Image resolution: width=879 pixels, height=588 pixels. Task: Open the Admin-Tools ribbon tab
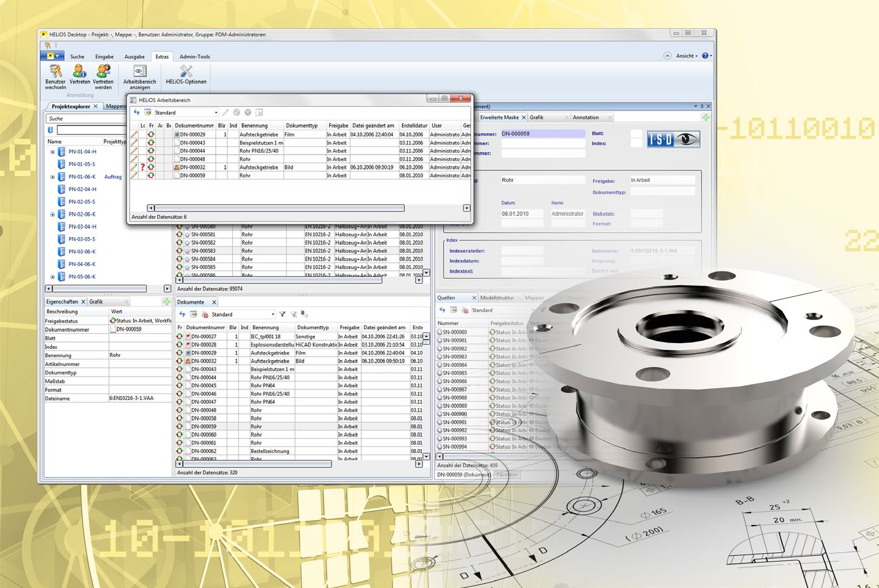[x=195, y=57]
